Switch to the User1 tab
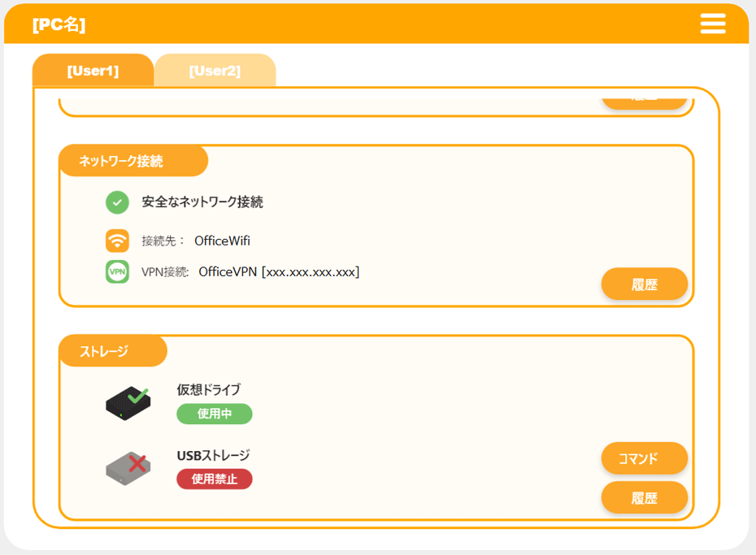The height and width of the screenshot is (555, 756). (93, 71)
